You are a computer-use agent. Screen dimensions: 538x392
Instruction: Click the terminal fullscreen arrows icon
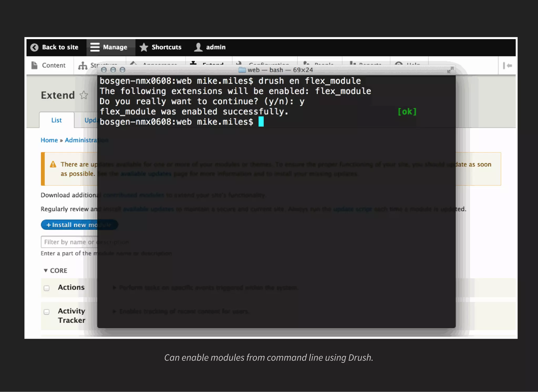pos(450,70)
